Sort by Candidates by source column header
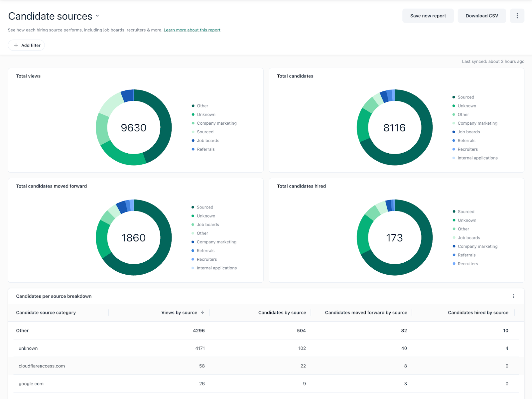This screenshot has height=399, width=532. coord(282,313)
